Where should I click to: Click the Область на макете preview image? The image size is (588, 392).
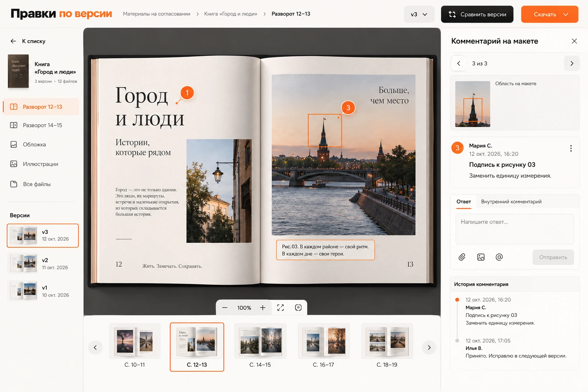472,104
